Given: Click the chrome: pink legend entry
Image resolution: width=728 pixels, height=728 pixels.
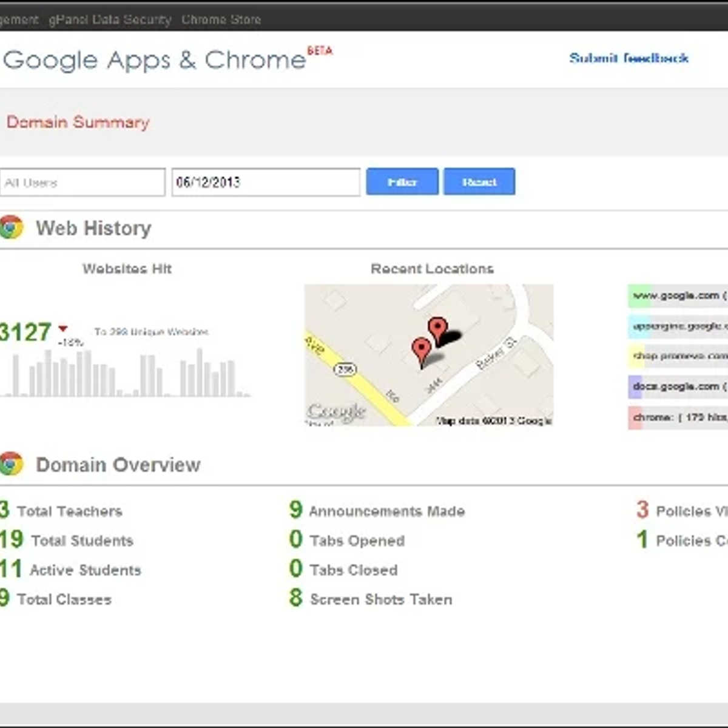Looking at the screenshot, I should [x=678, y=417].
